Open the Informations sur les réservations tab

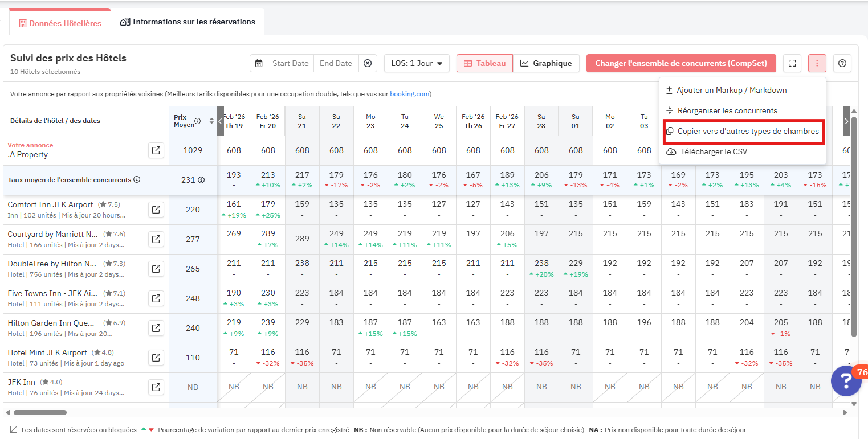click(x=188, y=22)
